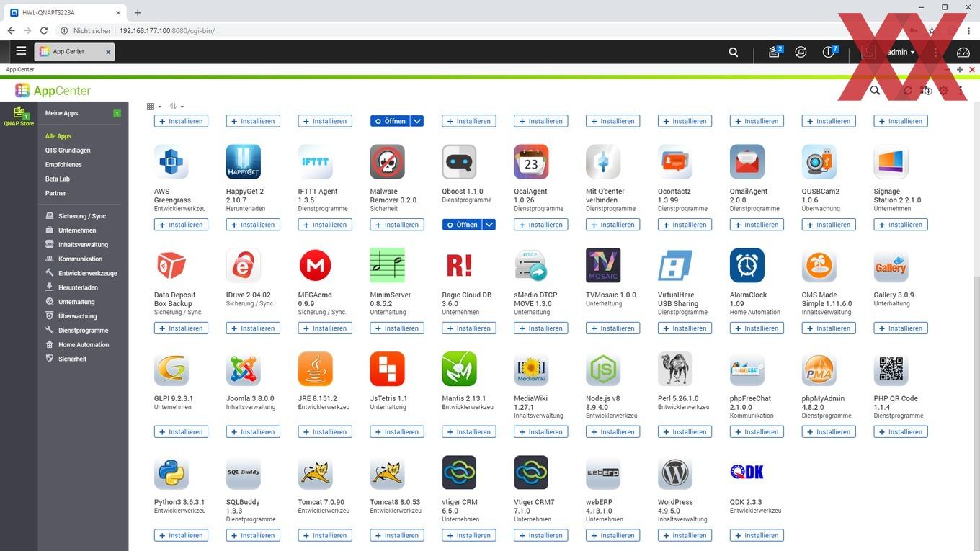
Task: Close the App Center taskbar tab
Action: (x=108, y=52)
